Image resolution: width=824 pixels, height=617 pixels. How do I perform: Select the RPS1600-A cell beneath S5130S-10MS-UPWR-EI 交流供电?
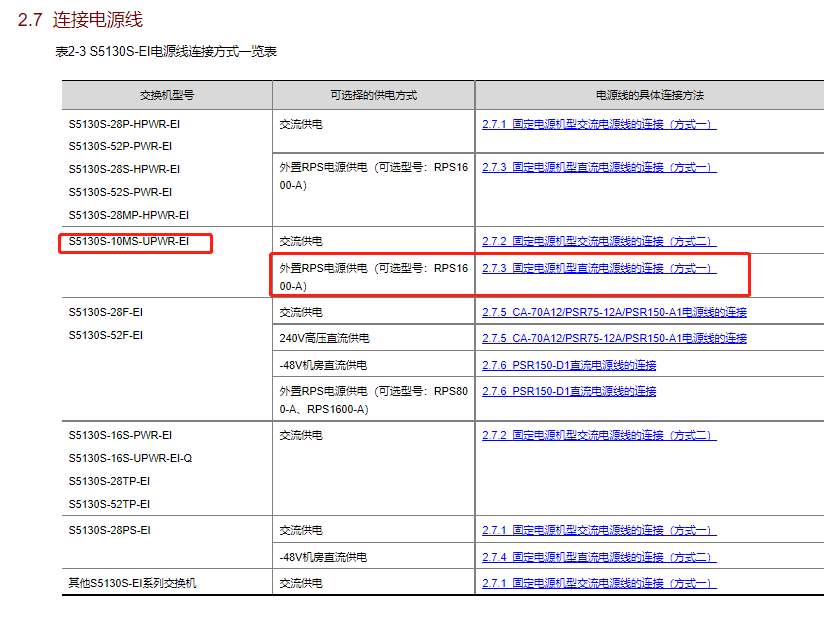[x=374, y=277]
